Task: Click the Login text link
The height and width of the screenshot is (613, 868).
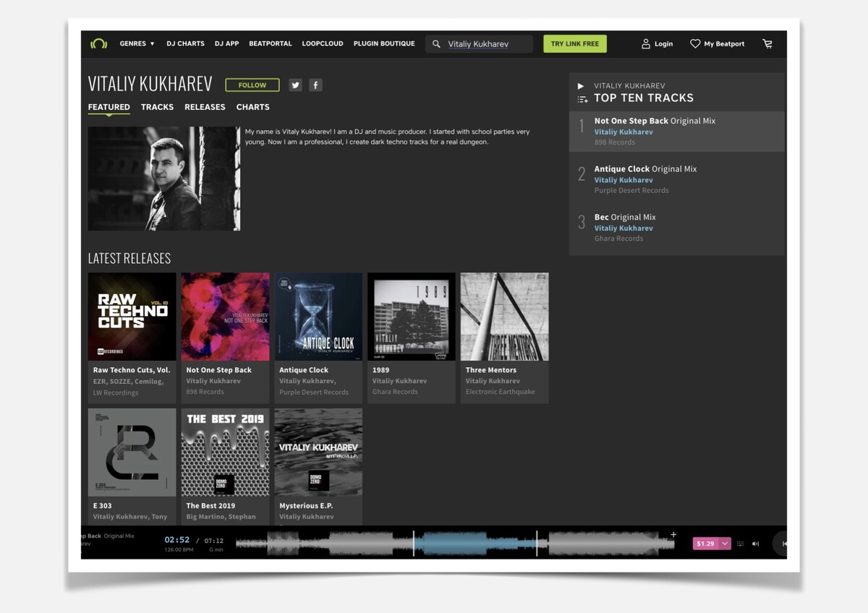Action: (663, 44)
